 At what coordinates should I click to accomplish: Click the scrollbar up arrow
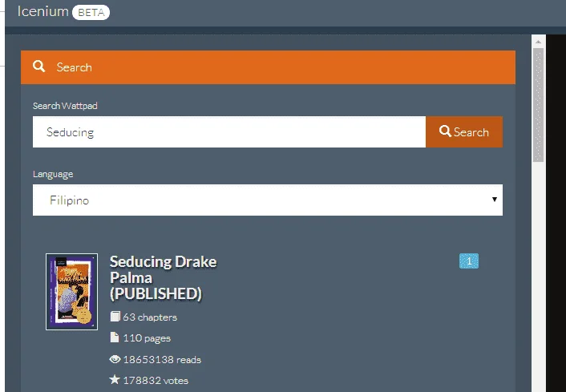[538, 42]
